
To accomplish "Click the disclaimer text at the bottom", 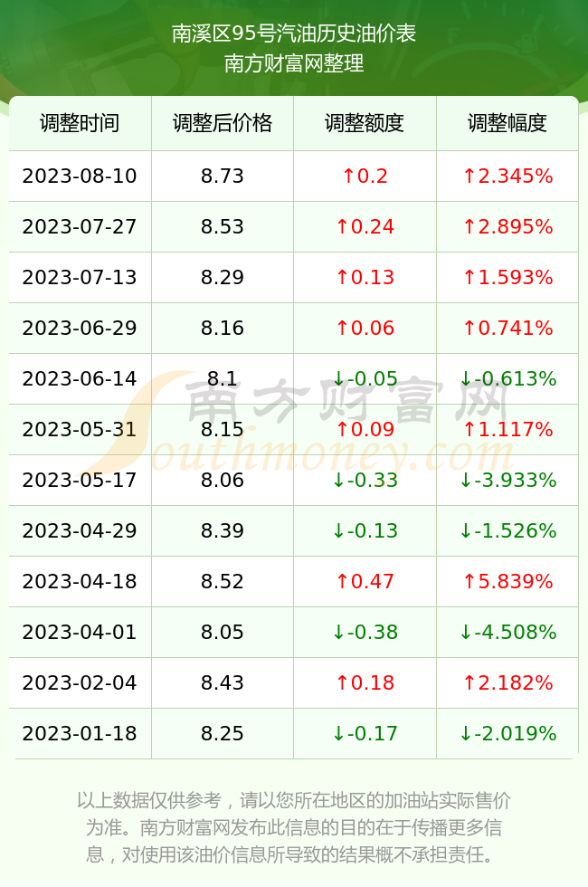I will tap(294, 827).
